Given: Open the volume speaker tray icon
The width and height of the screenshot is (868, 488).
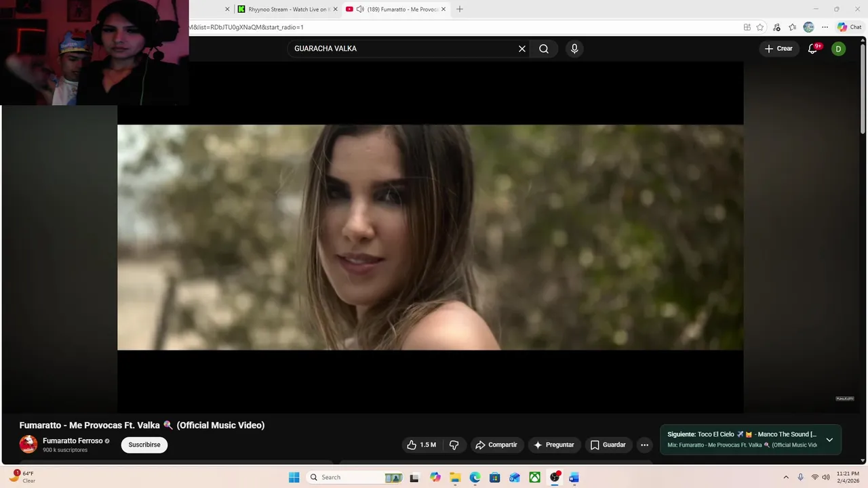Looking at the screenshot, I should pyautogui.click(x=826, y=477).
